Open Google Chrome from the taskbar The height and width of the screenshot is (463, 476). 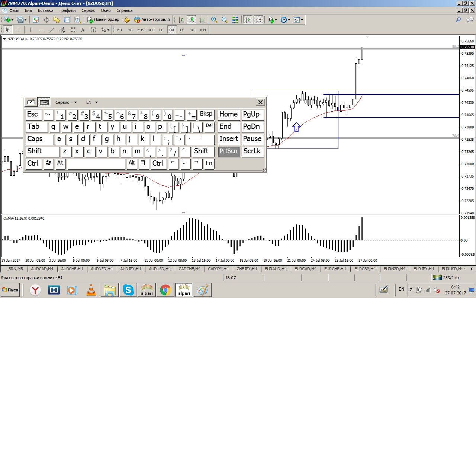pyautogui.click(x=165, y=290)
